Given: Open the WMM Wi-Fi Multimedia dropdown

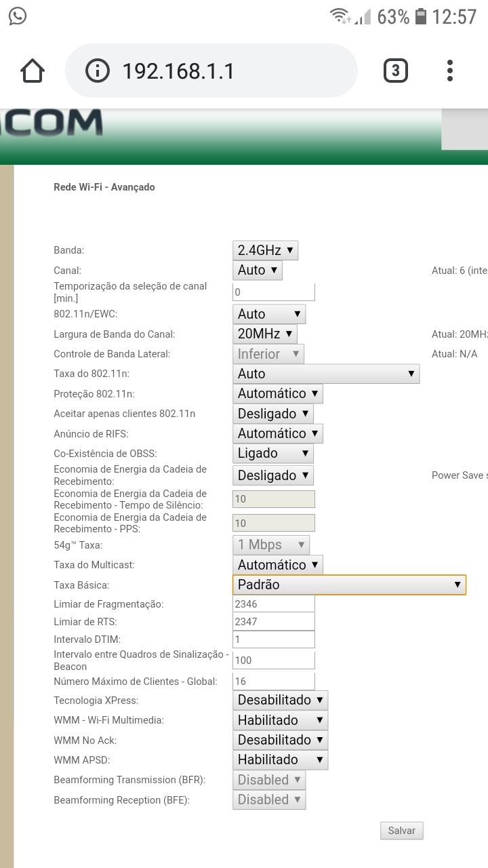Looking at the screenshot, I should [x=281, y=720].
